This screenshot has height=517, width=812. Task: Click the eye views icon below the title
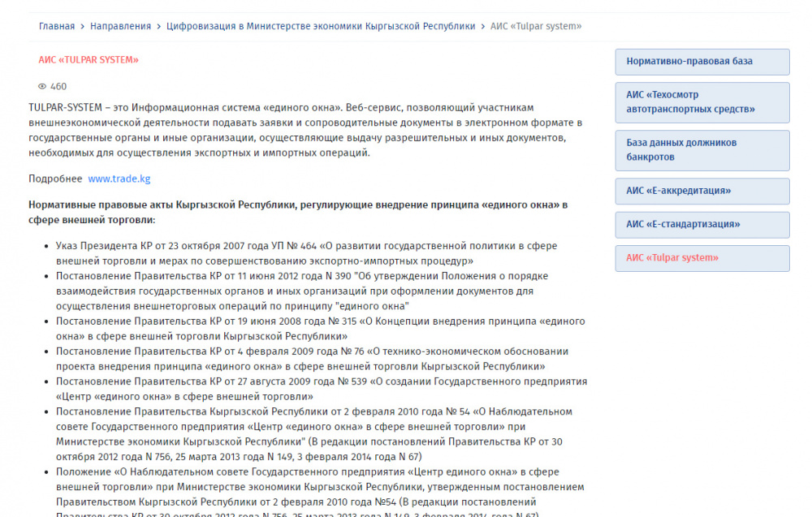tap(43, 86)
